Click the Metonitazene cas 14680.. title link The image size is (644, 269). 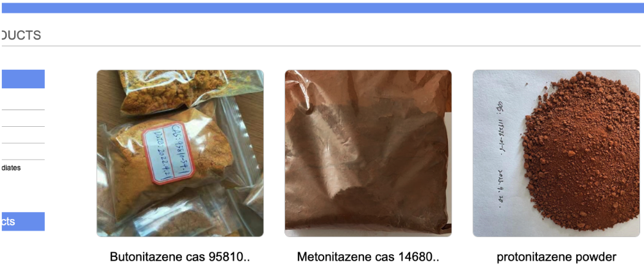point(368,257)
